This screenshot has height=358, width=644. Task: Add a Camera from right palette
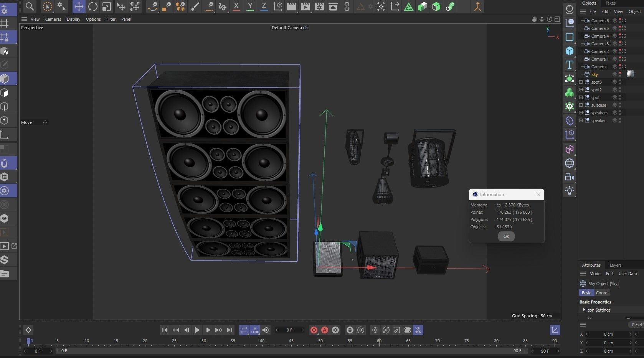570,177
